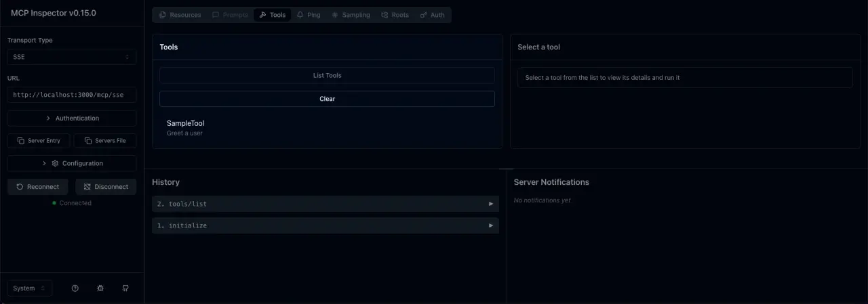Click the MCP Inspector v0.15.0 title
The width and height of the screenshot is (868, 304).
(x=54, y=13)
